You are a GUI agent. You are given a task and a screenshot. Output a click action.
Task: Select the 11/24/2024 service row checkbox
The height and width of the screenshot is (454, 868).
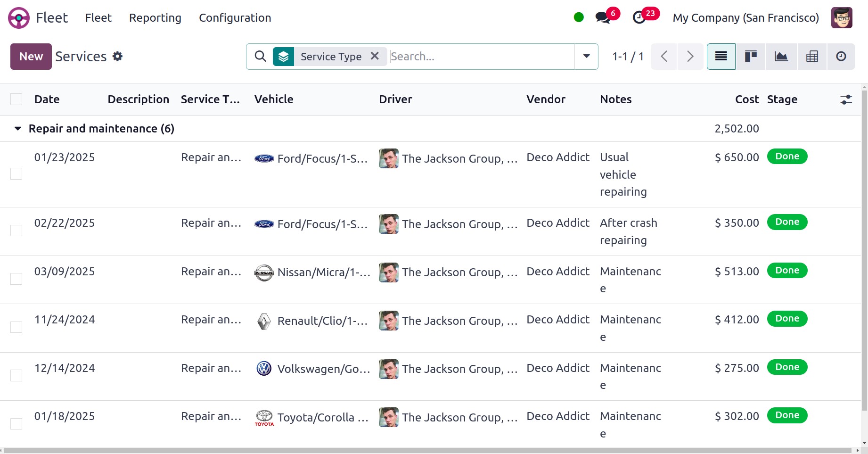tap(16, 327)
